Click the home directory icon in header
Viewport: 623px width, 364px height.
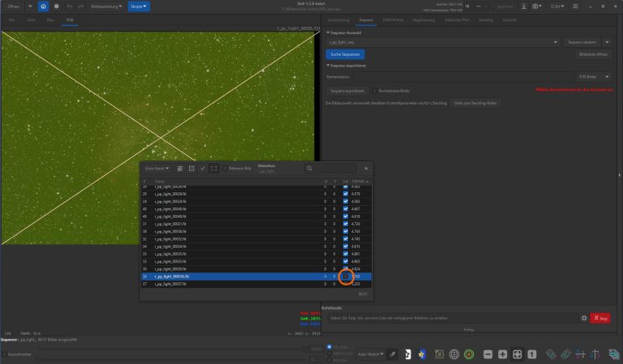(43, 6)
